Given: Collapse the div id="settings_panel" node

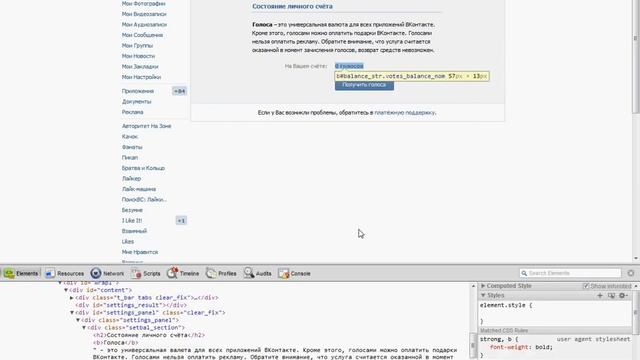Looking at the screenshot, I should (x=72, y=313).
